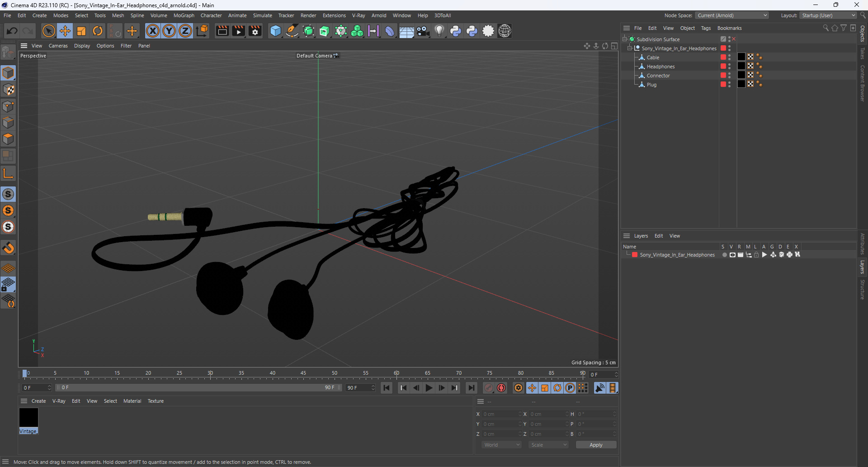The width and height of the screenshot is (868, 467).
Task: Collapse Subdivision Surface tree node
Action: coord(625,39)
